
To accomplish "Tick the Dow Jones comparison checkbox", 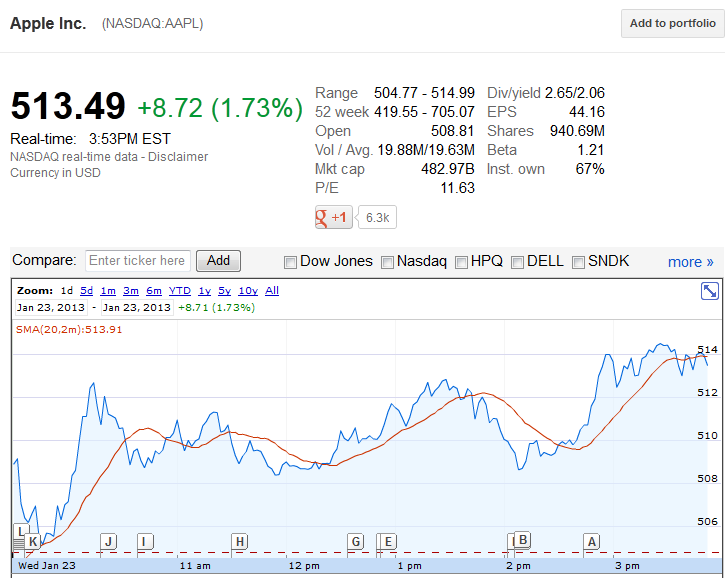I will point(290,263).
